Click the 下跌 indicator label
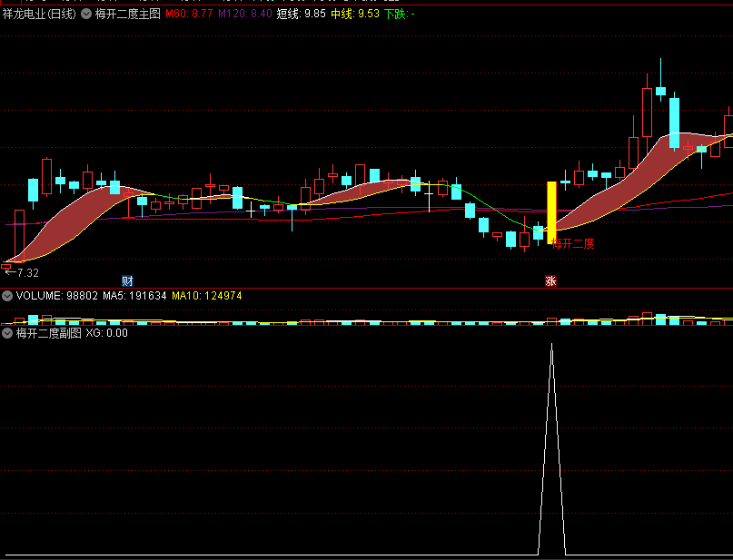Viewport: 733px width, 560px height. click(400, 14)
